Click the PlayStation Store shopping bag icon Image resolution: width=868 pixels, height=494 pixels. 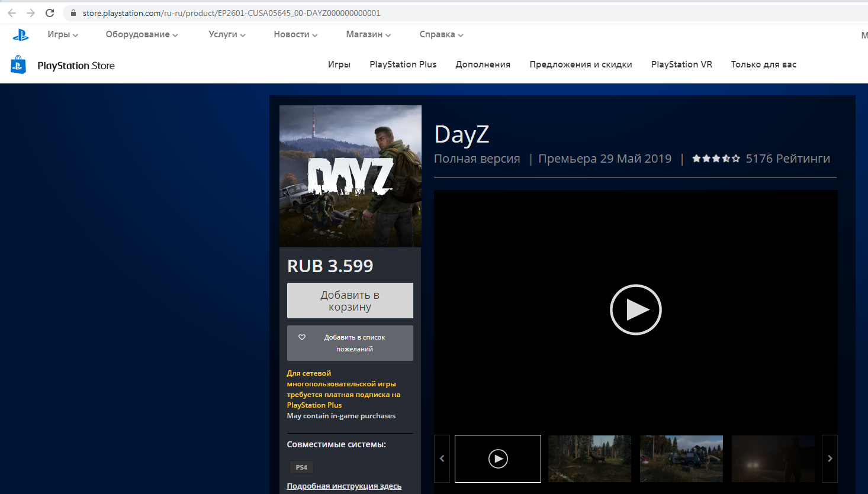(18, 64)
